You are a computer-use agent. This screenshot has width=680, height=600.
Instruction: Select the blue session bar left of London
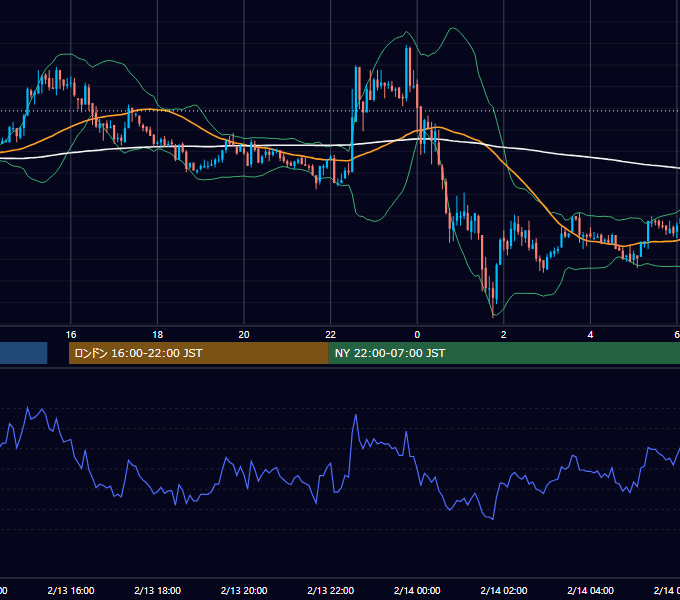pyautogui.click(x=23, y=353)
